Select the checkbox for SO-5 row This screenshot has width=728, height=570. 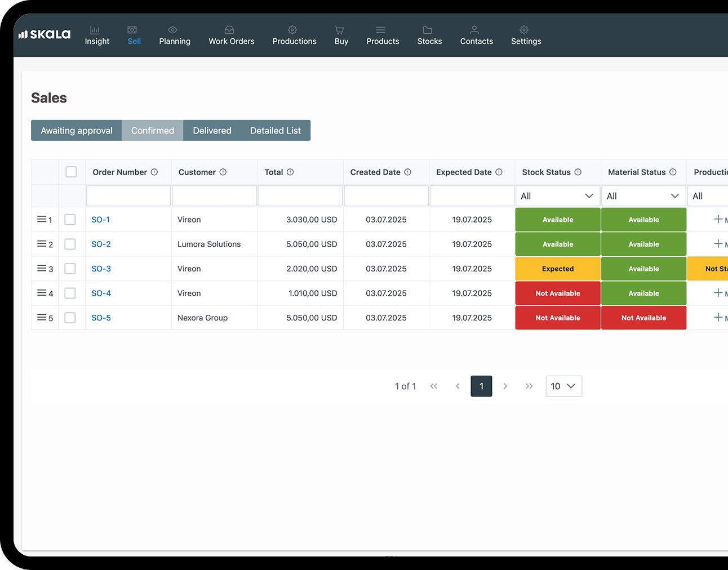tap(70, 318)
